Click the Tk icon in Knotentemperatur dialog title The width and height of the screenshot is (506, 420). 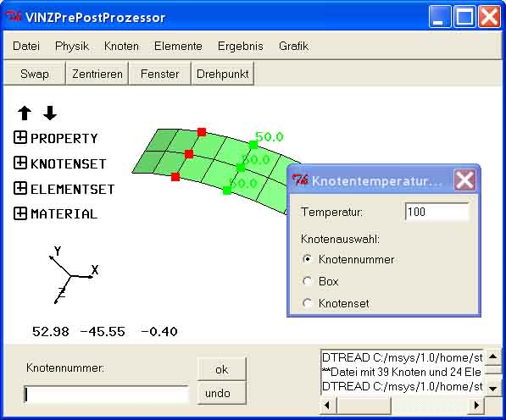pos(300,180)
